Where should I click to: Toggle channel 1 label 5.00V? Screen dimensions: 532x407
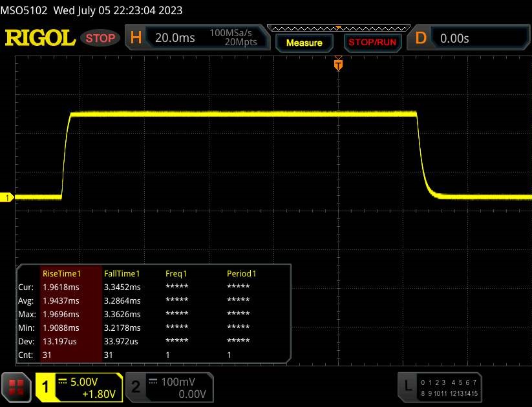click(83, 382)
